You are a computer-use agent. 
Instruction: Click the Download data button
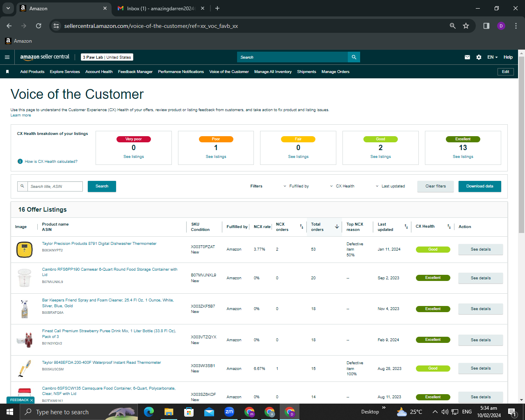tap(480, 186)
